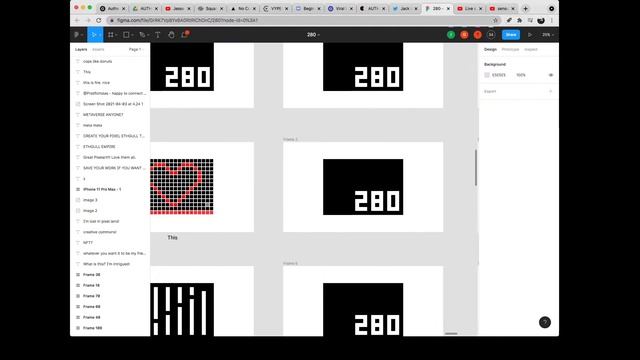640x360 pixels.
Task: Edit the background opacity 100% value
Action: pos(521,75)
